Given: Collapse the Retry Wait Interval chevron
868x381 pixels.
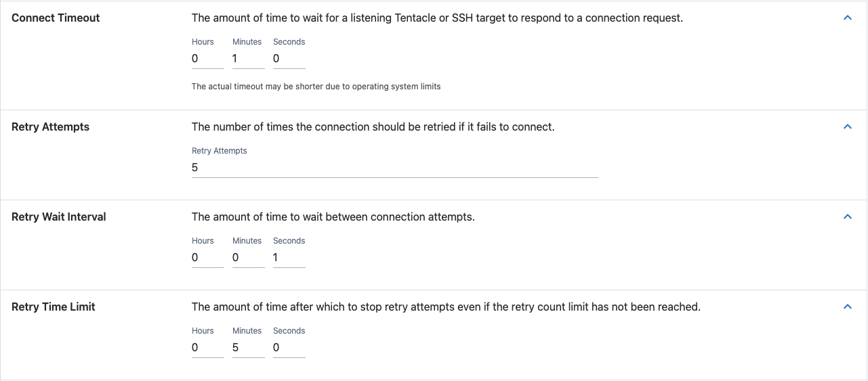Looking at the screenshot, I should tap(847, 217).
